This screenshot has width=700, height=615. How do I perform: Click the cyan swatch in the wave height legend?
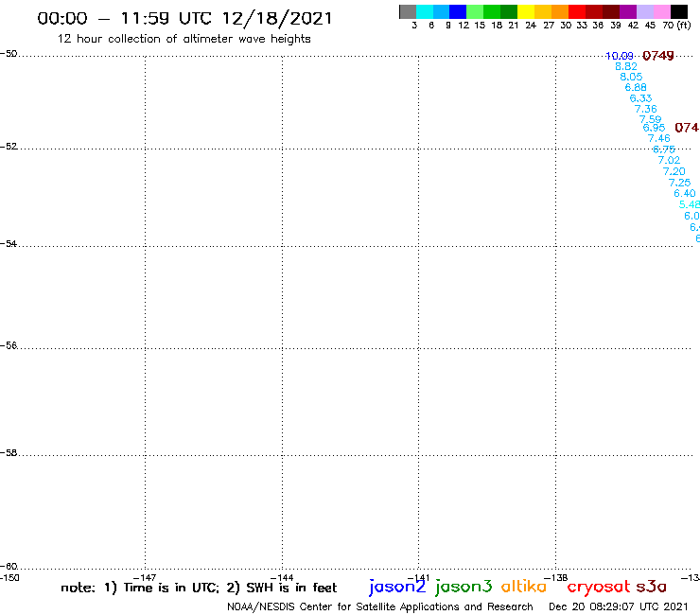425,11
